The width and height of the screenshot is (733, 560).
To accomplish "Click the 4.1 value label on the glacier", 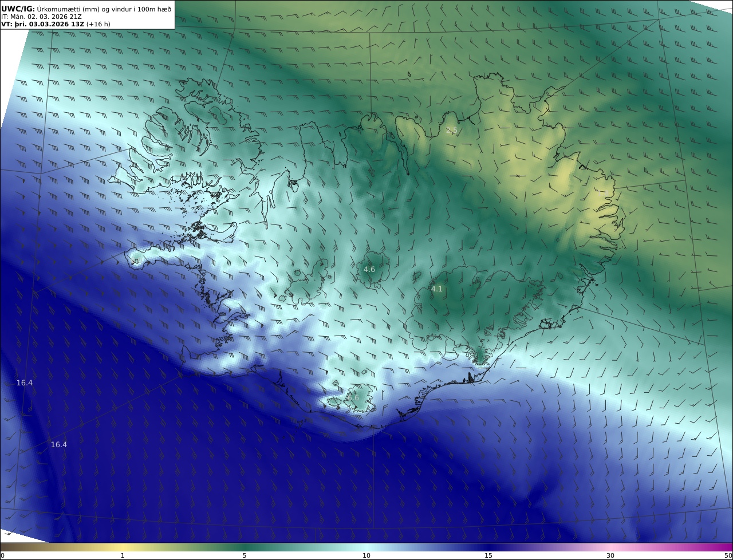I will pos(437,289).
